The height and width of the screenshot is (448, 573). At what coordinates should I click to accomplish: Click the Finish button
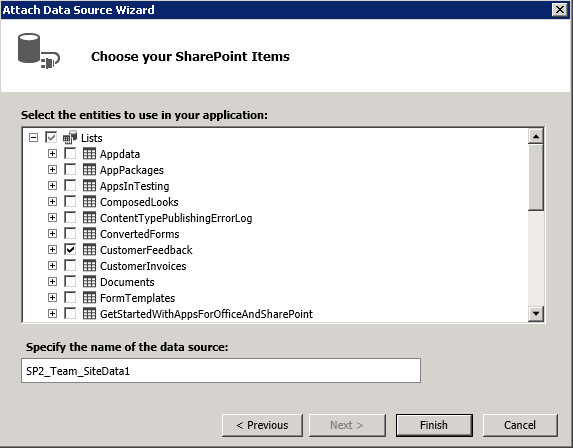pyautogui.click(x=434, y=425)
